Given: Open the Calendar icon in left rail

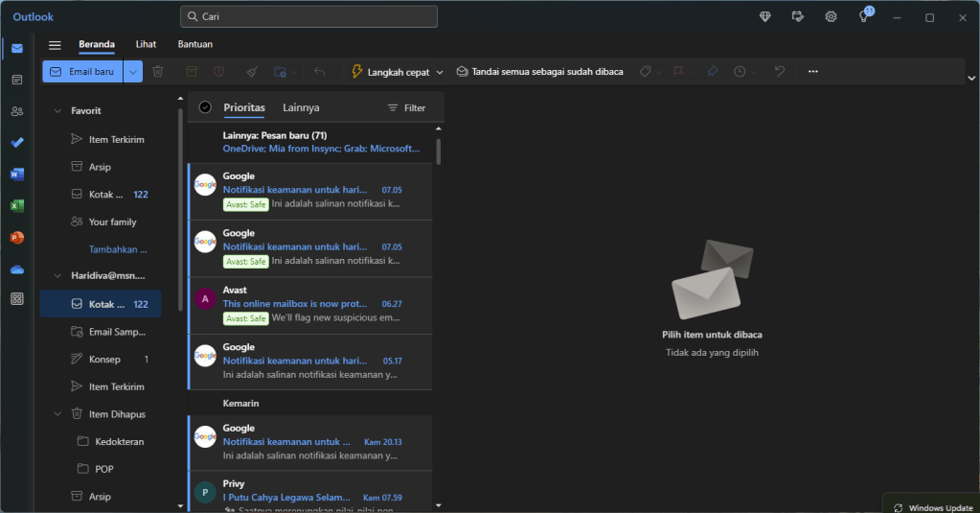Looking at the screenshot, I should [x=17, y=80].
